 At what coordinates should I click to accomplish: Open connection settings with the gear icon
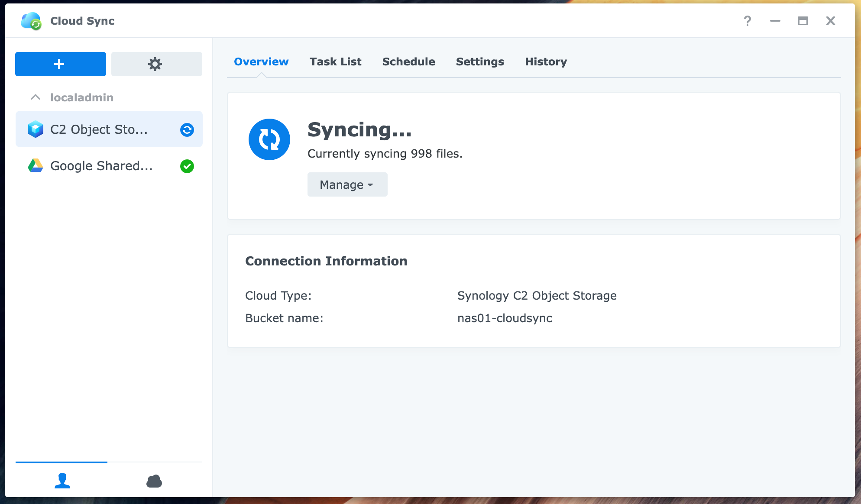tap(156, 64)
